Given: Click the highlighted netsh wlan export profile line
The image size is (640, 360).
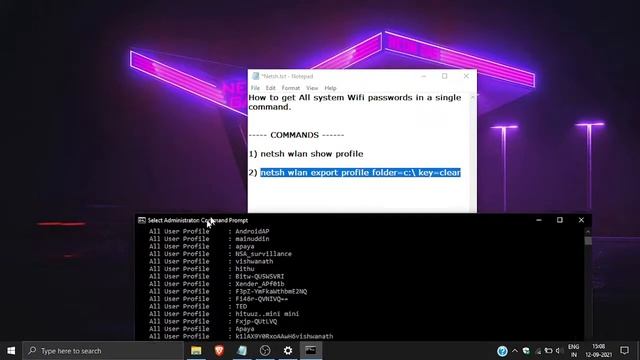Looking at the screenshot, I should (x=360, y=173).
